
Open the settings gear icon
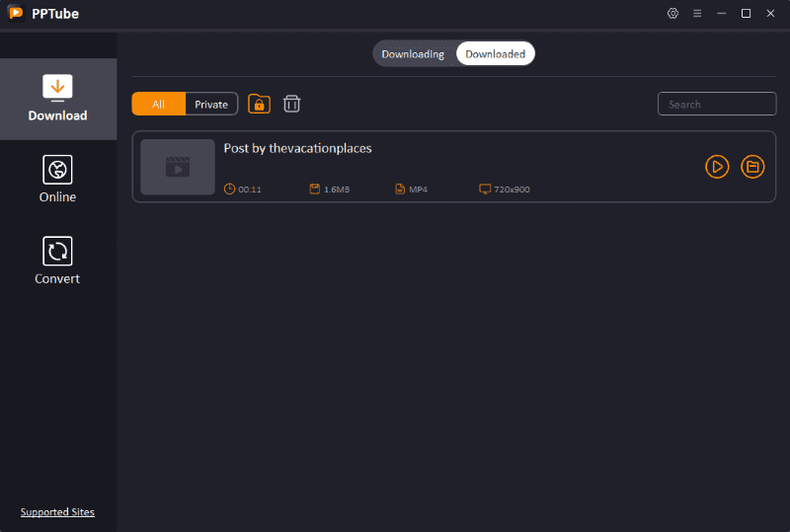click(x=672, y=13)
